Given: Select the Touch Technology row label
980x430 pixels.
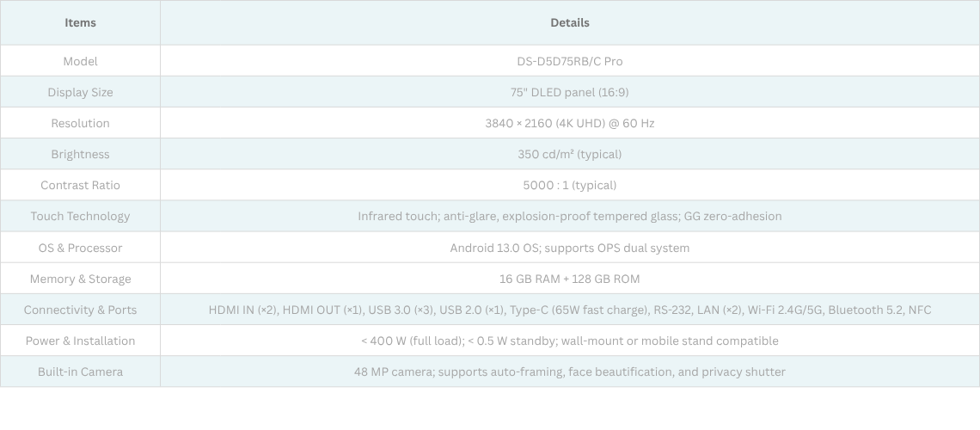Looking at the screenshot, I should 80,216.
